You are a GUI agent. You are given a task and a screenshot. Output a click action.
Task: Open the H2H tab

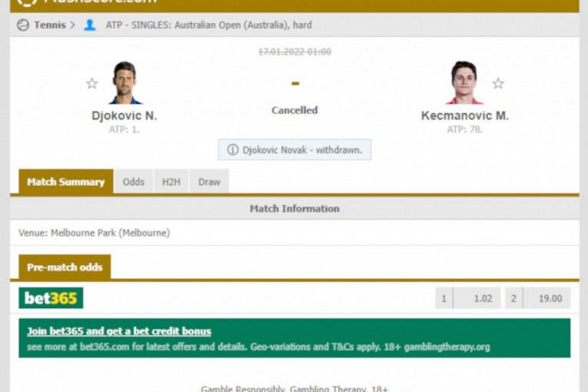point(171,182)
